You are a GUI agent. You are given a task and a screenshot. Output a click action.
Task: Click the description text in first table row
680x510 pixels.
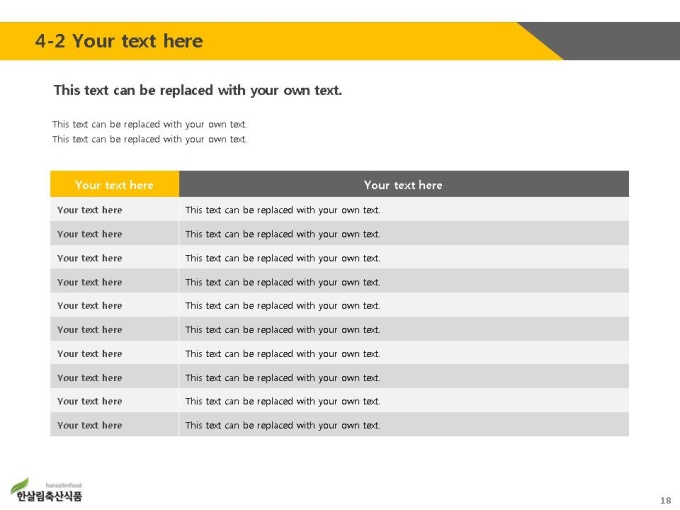[x=283, y=210]
